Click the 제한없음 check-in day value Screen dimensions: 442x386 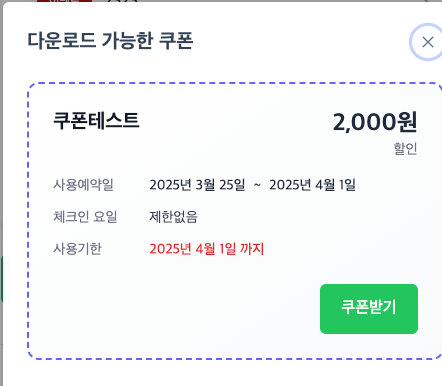pyautogui.click(x=173, y=217)
